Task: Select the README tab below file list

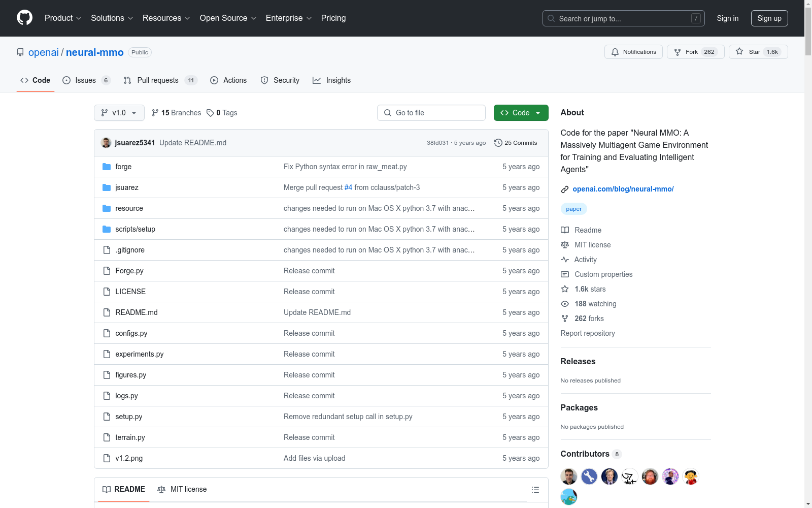Action: 124,489
